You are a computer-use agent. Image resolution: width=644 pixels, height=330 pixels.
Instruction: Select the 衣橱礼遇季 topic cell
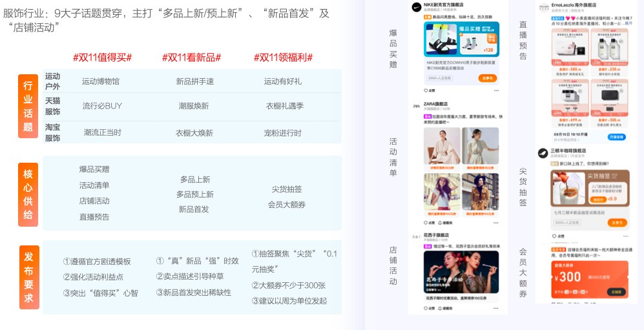(285, 106)
